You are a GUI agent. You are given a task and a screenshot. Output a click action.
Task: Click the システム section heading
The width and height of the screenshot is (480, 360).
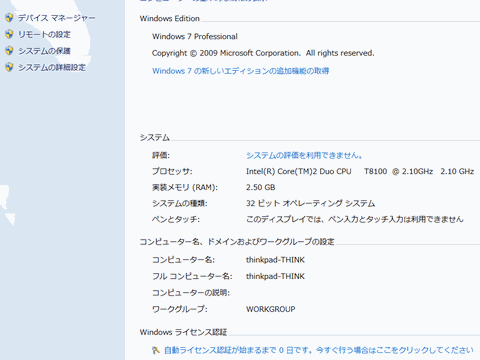tap(155, 138)
